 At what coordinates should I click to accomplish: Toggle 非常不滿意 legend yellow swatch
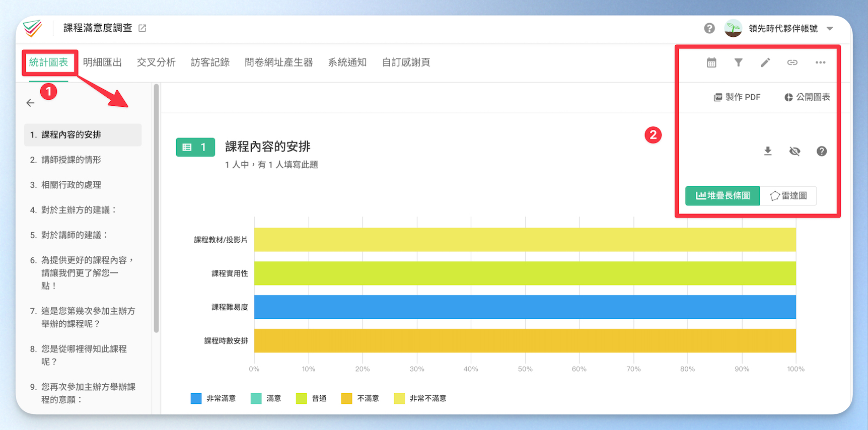click(399, 398)
